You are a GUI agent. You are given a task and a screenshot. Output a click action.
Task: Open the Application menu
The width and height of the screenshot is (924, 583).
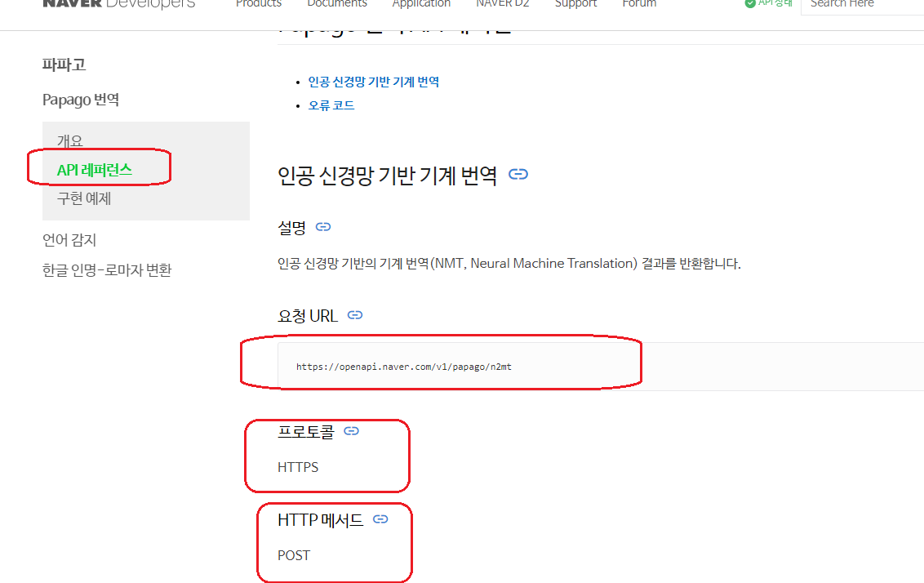421,3
